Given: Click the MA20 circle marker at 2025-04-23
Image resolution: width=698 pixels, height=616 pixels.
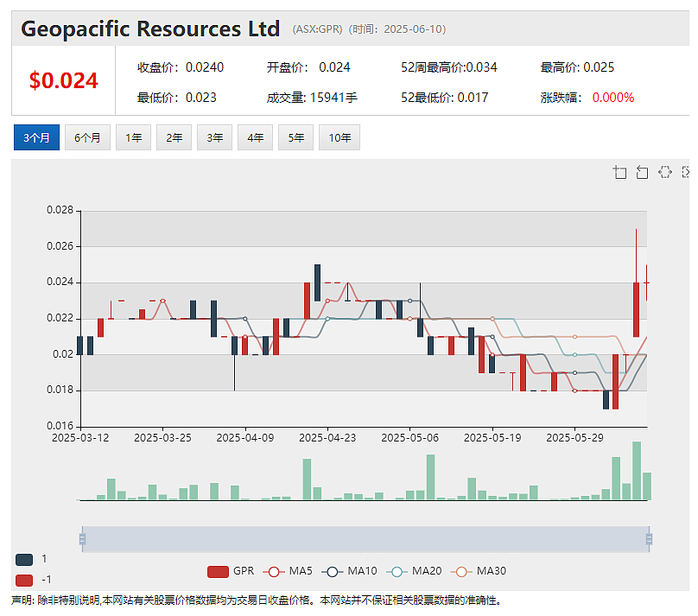Looking at the screenshot, I should 327,319.
